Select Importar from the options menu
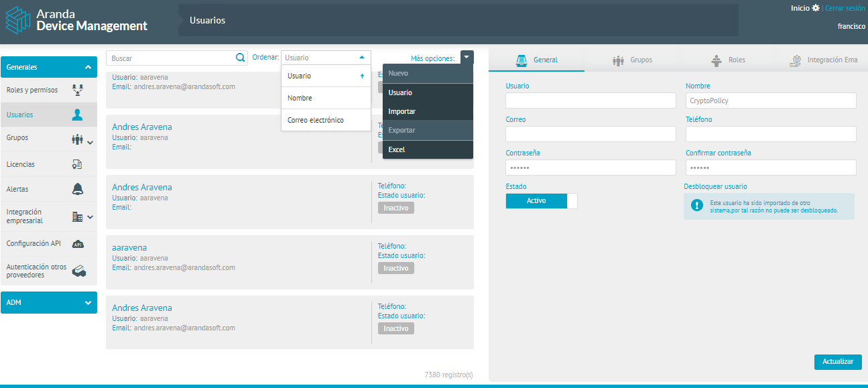Viewport: 868px width, 388px height. (402, 111)
